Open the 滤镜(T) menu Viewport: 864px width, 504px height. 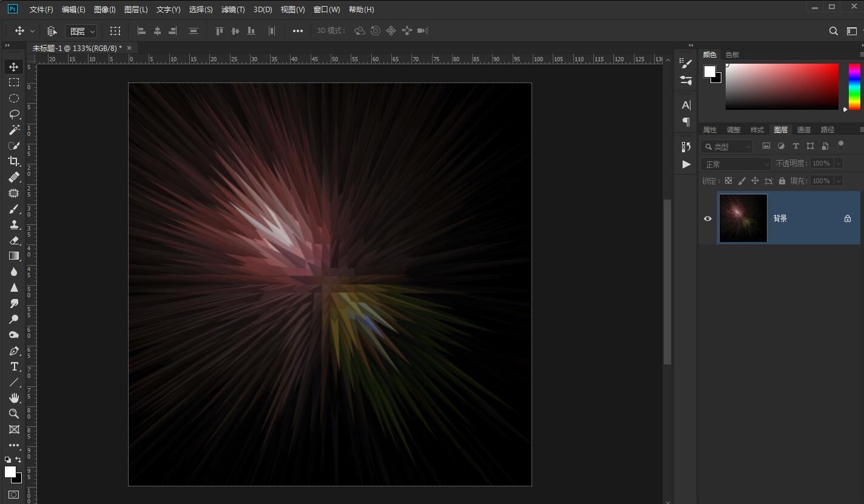233,10
